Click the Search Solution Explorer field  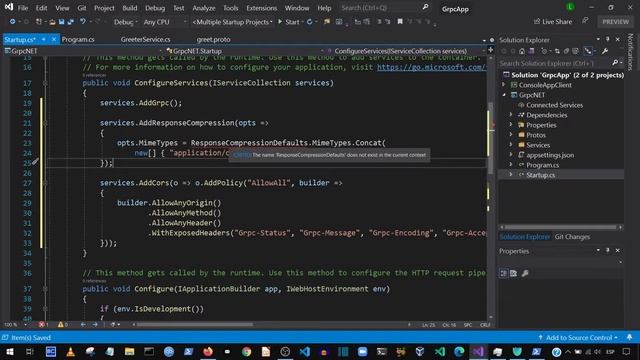(555, 63)
